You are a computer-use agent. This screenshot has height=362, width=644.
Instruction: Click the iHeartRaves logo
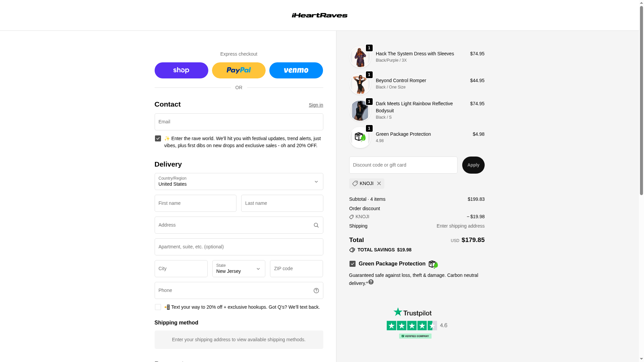click(319, 15)
